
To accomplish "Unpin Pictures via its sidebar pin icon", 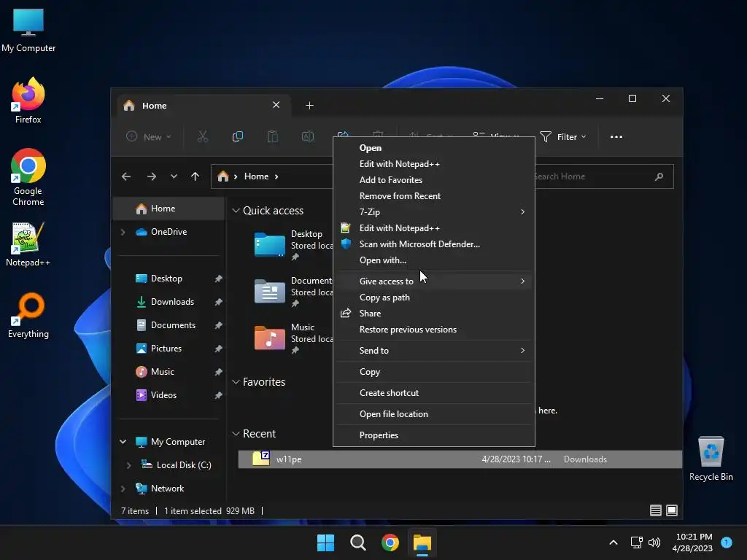I will coord(218,349).
